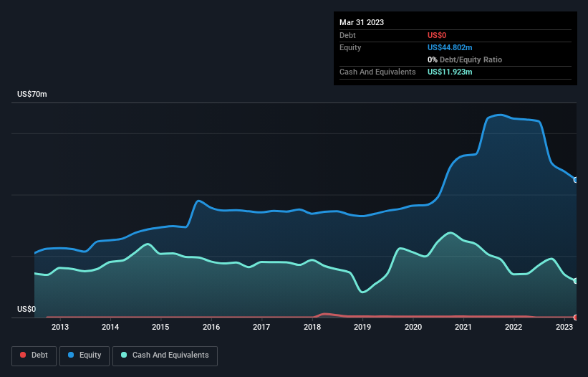Click the red Debt endpoint marker
This screenshot has height=377, width=588.
pyautogui.click(x=576, y=318)
